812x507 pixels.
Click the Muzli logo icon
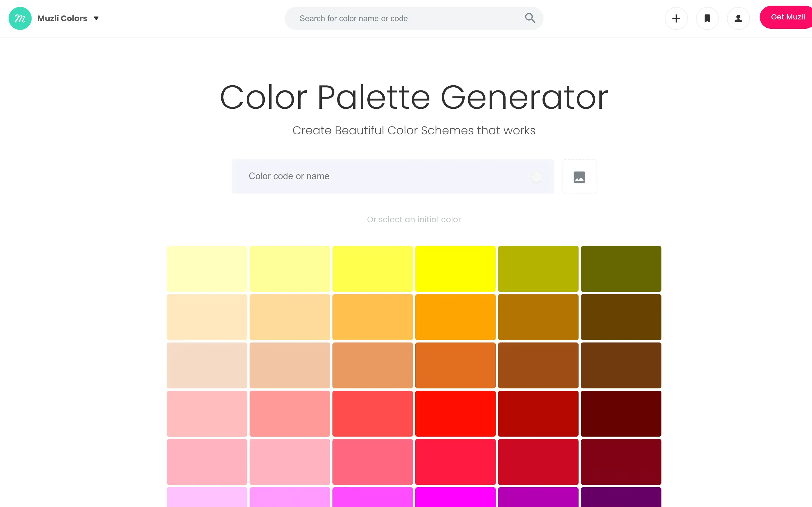20,18
